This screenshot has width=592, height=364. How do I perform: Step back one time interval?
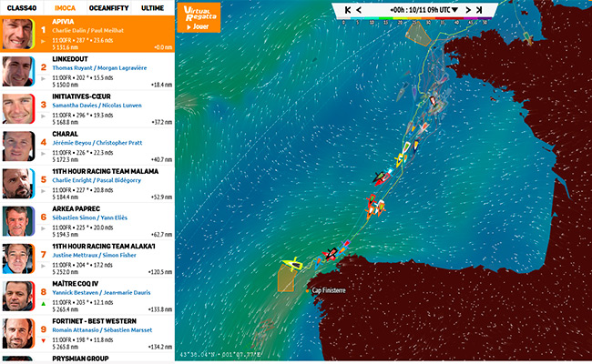360,10
